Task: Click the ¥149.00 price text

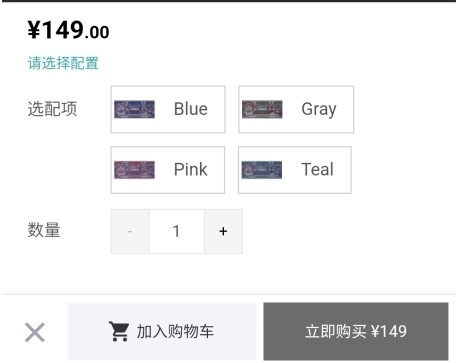Action: pos(68,30)
